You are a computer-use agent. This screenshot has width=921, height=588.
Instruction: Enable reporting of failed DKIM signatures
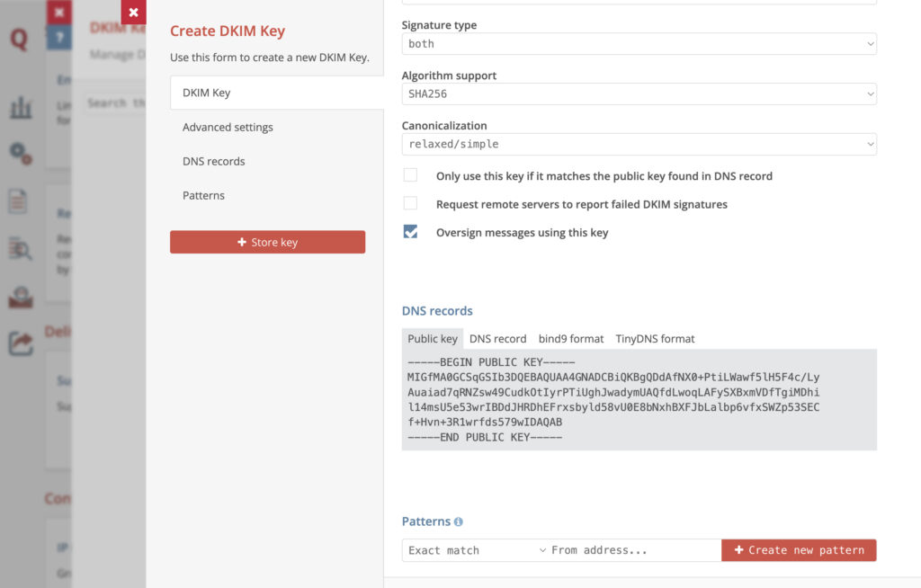(410, 203)
